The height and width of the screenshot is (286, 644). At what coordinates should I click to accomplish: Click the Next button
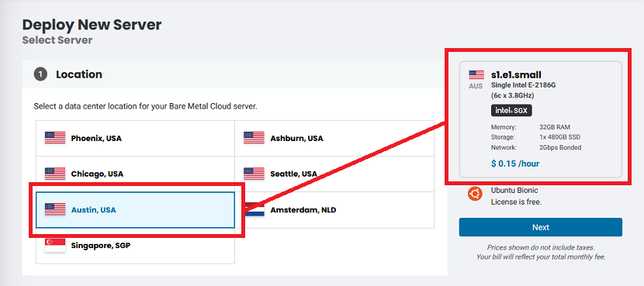[x=541, y=227]
